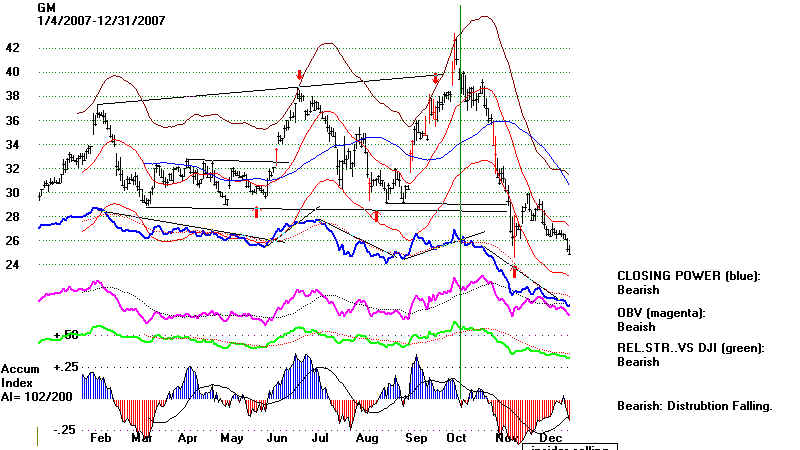Click Bearish under REL.STR..VS DJI
The image size is (800, 450).
638,362
